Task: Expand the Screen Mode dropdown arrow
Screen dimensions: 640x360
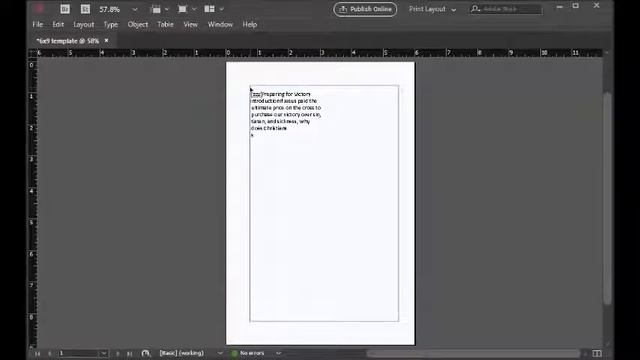Action: (x=194, y=9)
